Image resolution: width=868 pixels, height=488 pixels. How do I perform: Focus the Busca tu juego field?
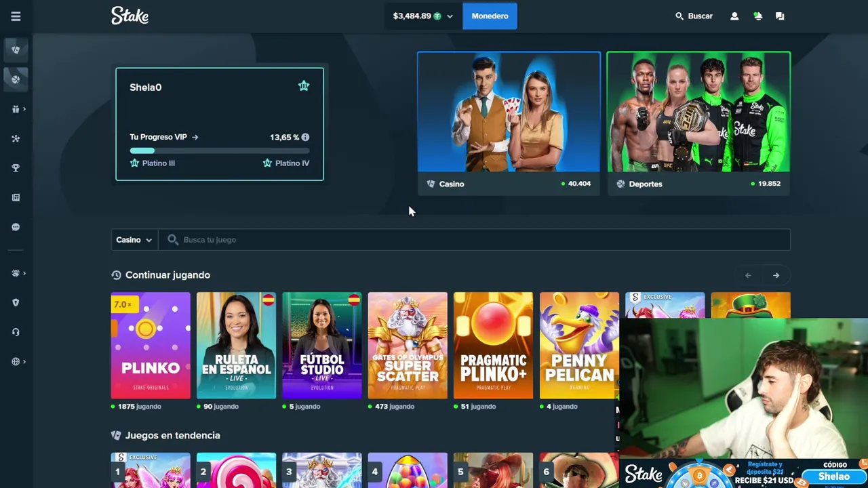(x=474, y=240)
